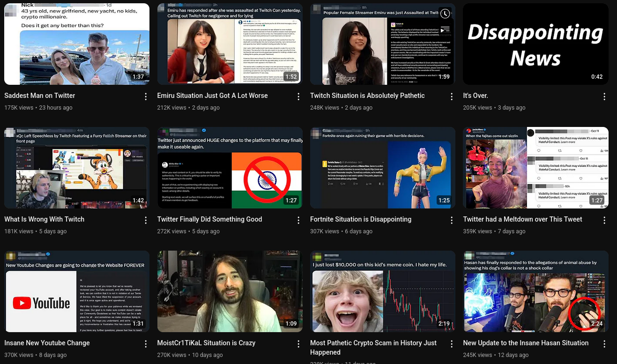The height and width of the screenshot is (364, 617).
Task: Click the 1:37 duration badge
Action: (138, 77)
